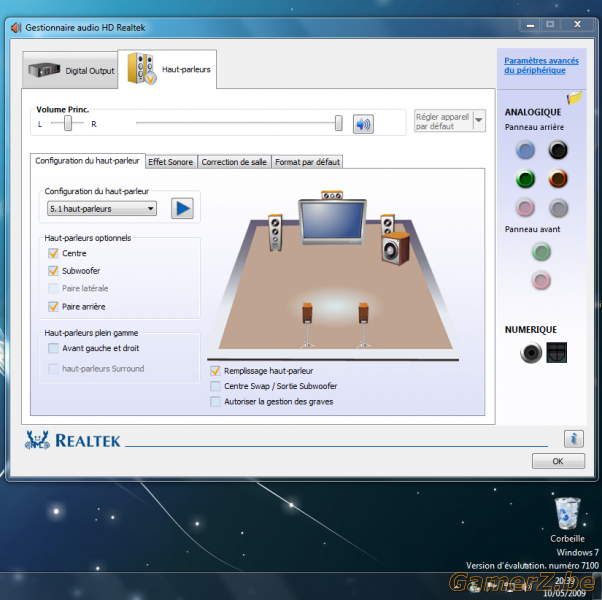Open the yellow connector settings folder icon

(574, 98)
